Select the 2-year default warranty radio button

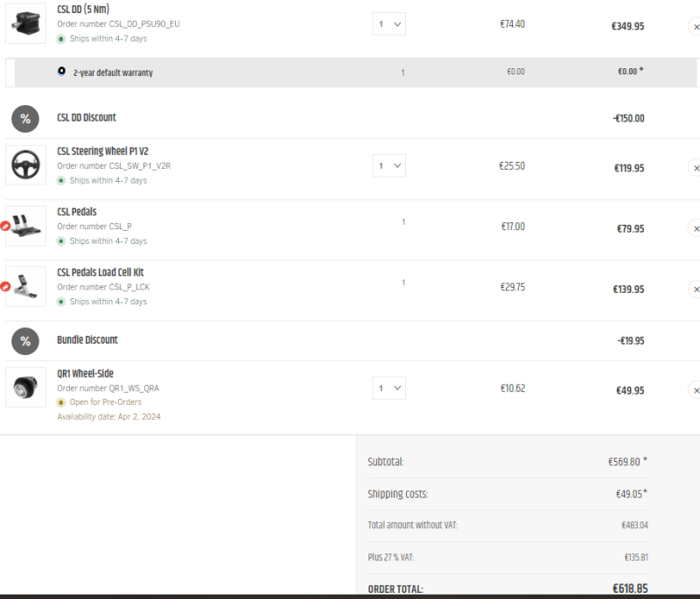click(61, 71)
